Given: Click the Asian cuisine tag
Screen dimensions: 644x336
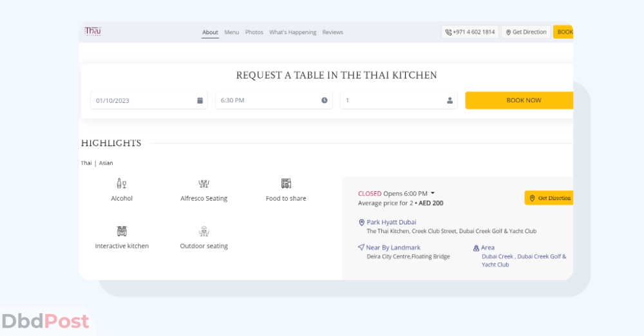Looking at the screenshot, I should click(x=106, y=163).
